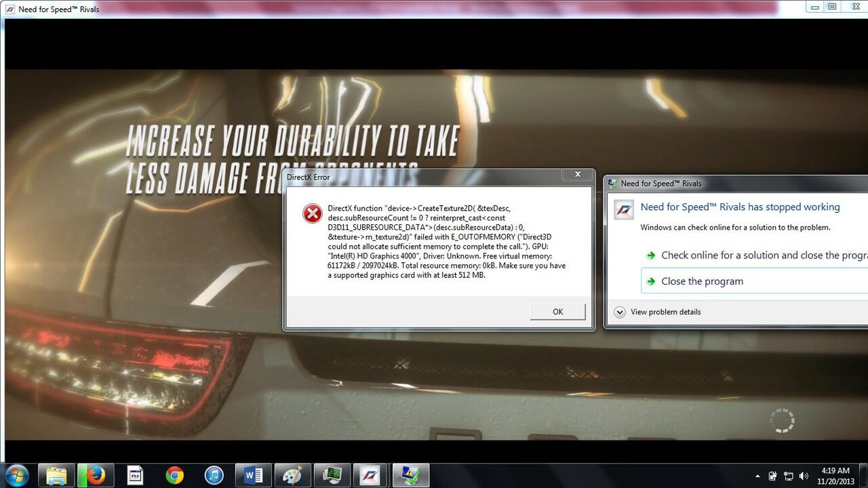
Task: Open Google Chrome from the taskbar
Action: point(174,476)
